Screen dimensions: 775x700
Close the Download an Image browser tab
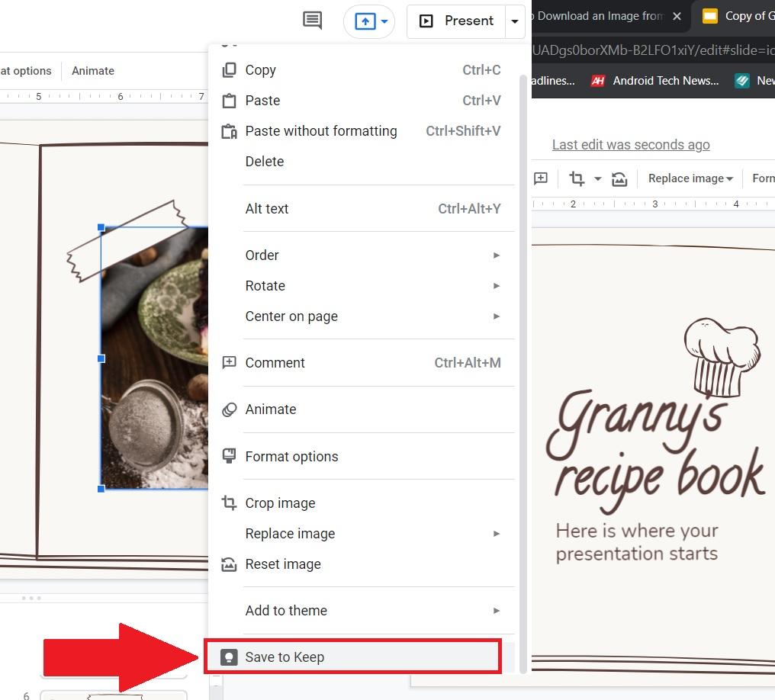676,16
